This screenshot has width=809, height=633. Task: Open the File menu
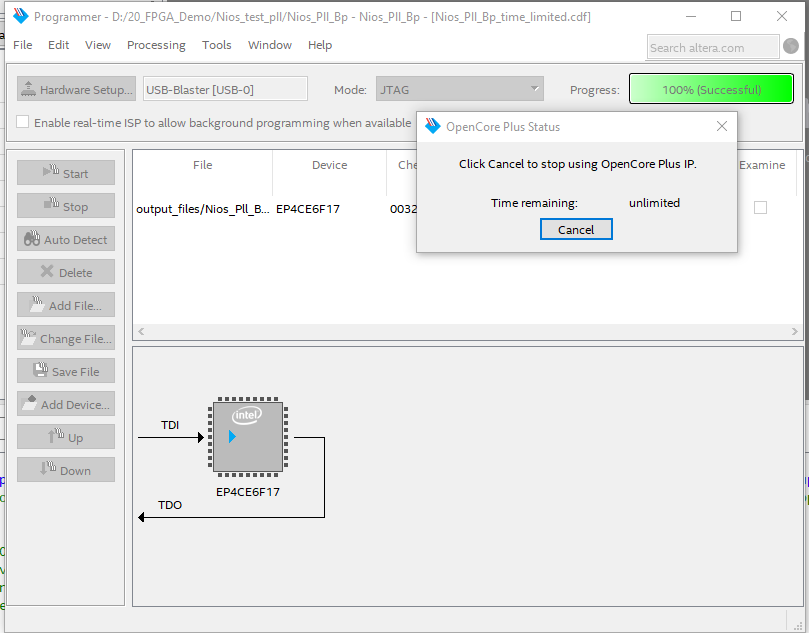pos(23,45)
